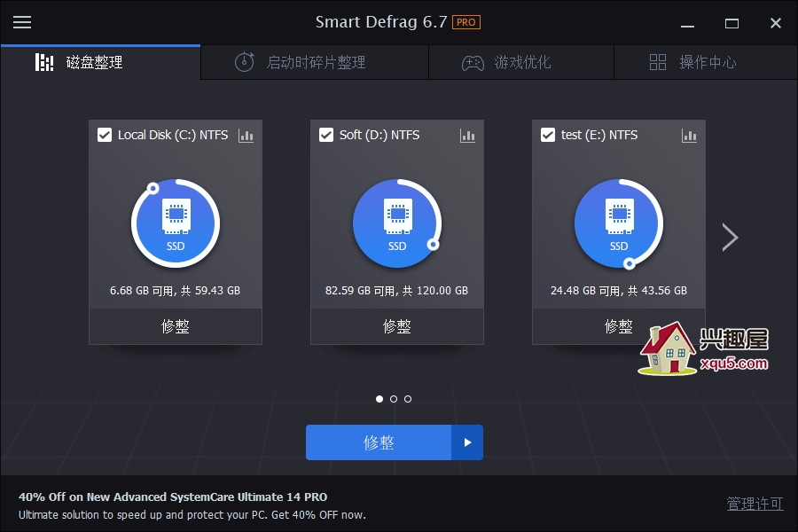The height and width of the screenshot is (532, 798).
Task: Click usage ring handle on Local Disk (C:)
Action: (153, 189)
